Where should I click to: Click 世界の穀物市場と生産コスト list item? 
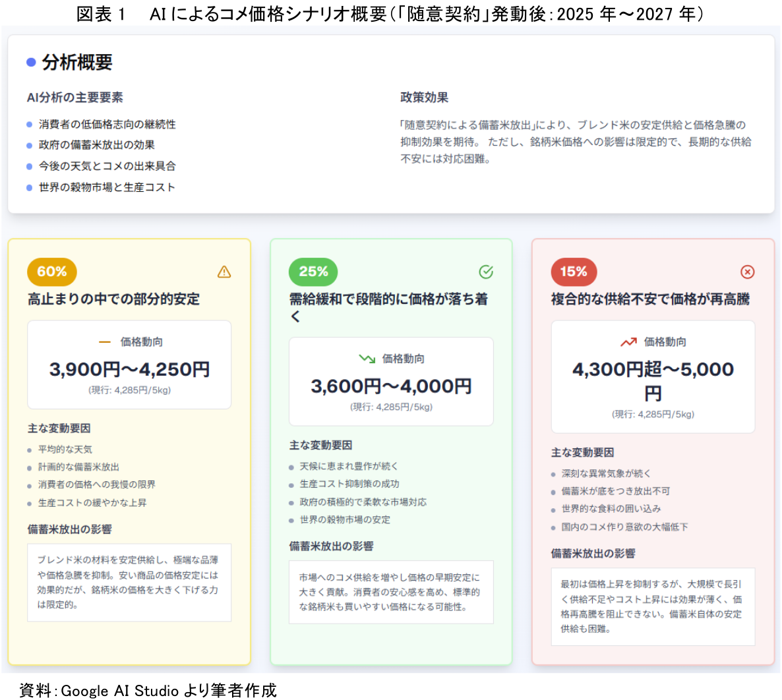107,187
